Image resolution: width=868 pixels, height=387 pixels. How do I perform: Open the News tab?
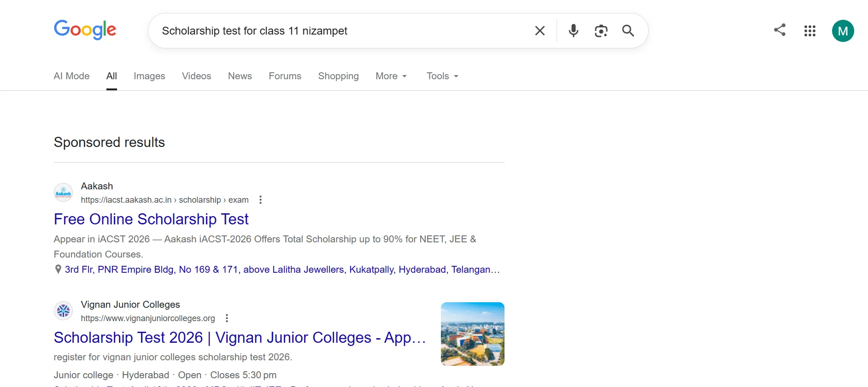[x=240, y=76]
